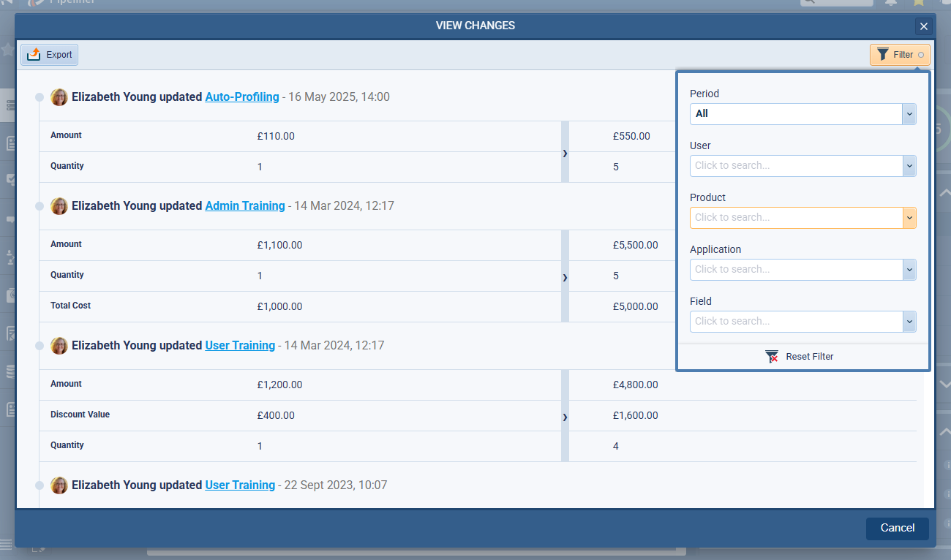
Task: Click the Field search input
Action: [x=796, y=322]
